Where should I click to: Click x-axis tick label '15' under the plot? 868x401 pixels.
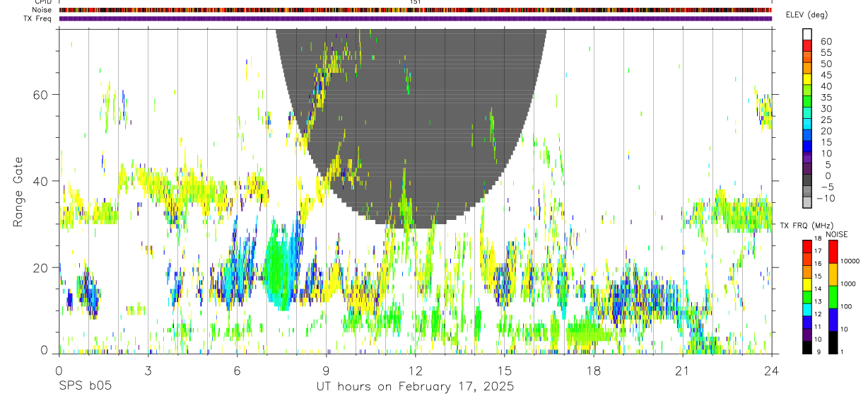[x=504, y=370]
